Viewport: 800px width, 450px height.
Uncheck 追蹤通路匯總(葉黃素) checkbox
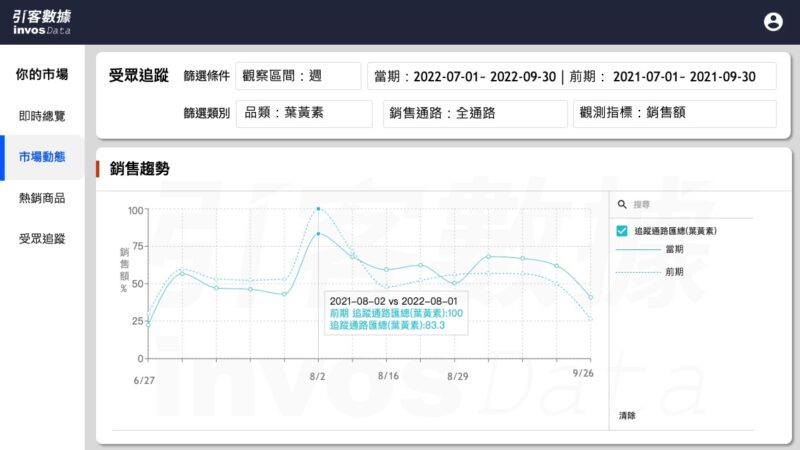(622, 231)
